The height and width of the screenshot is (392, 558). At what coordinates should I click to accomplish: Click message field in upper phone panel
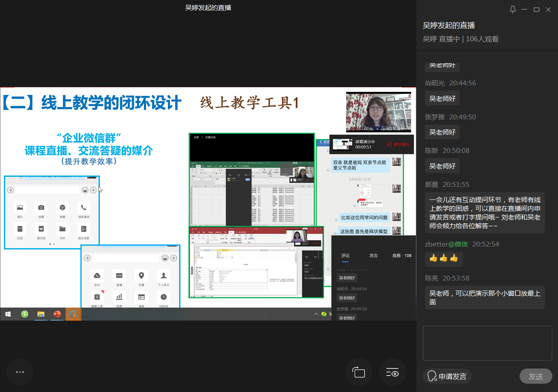click(48, 190)
